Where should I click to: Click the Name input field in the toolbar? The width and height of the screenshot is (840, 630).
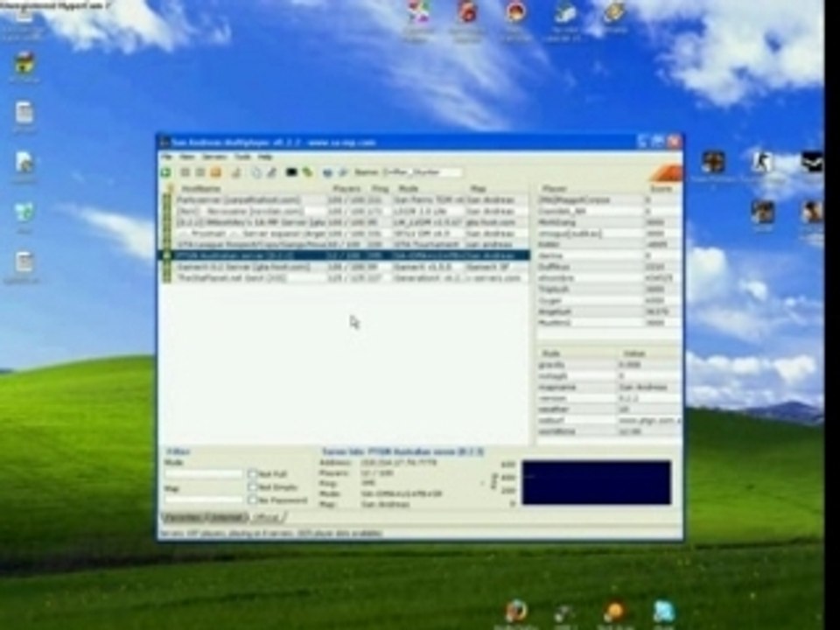click(x=422, y=172)
